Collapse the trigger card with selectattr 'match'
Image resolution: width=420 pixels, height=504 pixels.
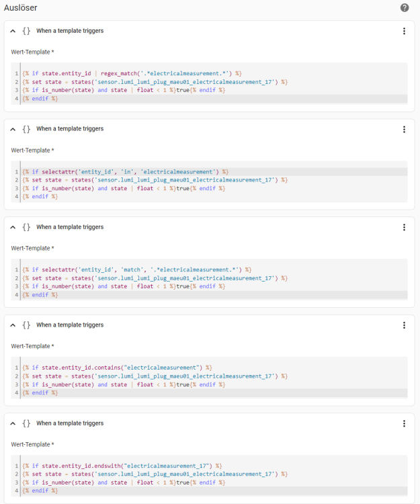point(13,227)
